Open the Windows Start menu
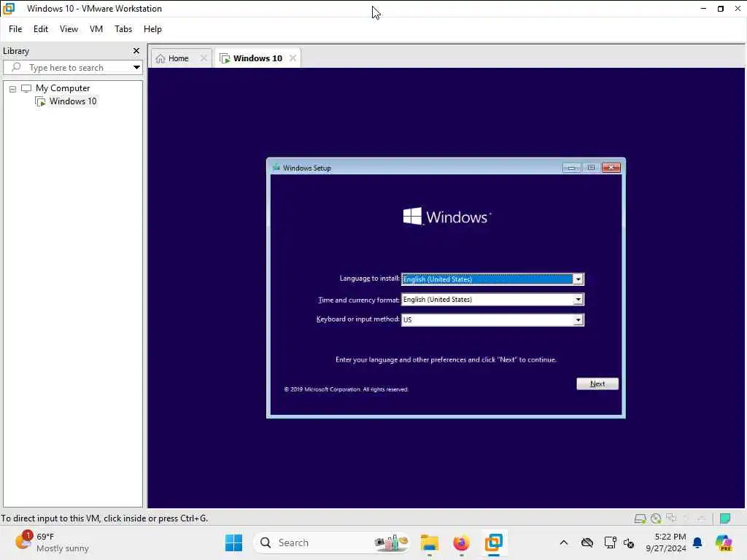Screen dimensions: 747x560 233,542
